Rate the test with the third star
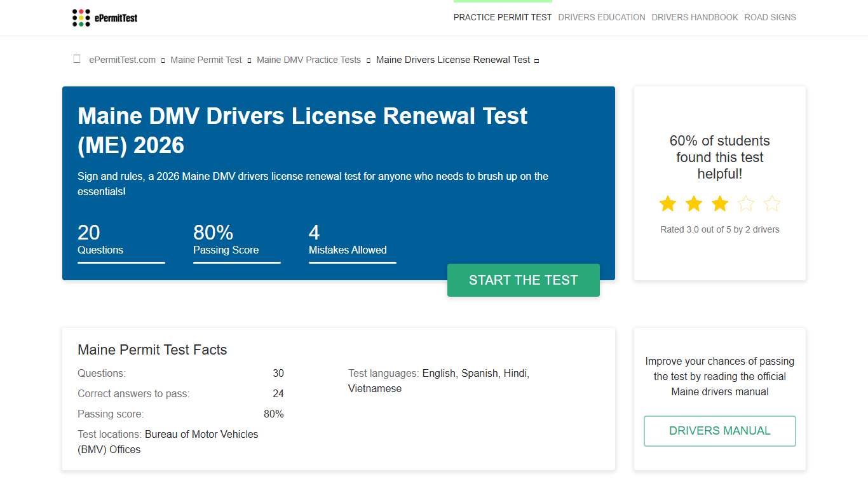868x488 pixels. tap(719, 203)
